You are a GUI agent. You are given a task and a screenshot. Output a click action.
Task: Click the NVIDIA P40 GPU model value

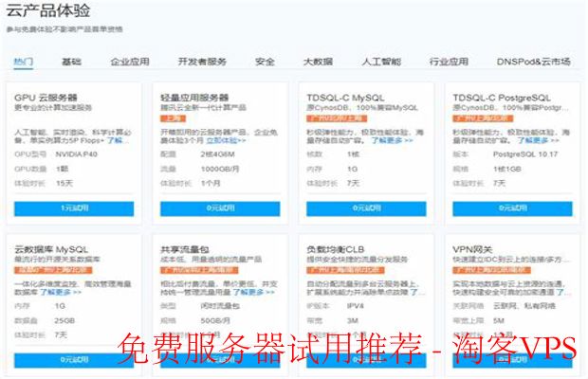(x=77, y=154)
